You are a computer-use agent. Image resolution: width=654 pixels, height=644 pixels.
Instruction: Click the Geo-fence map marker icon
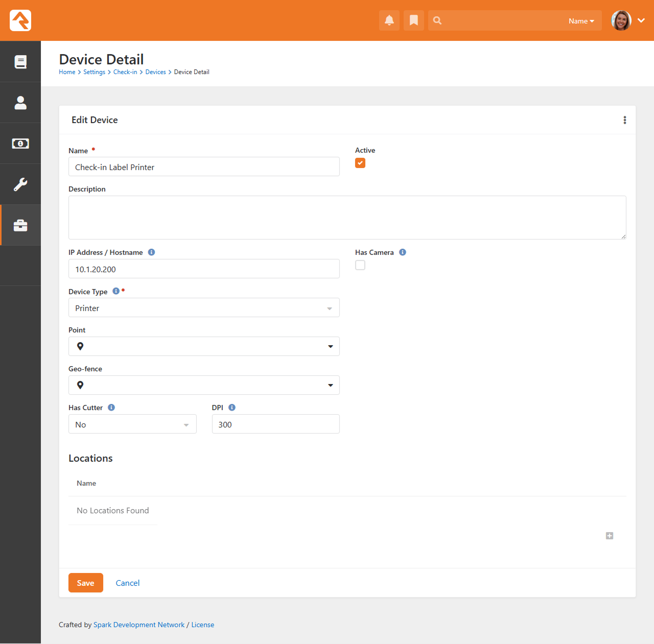pyautogui.click(x=80, y=385)
